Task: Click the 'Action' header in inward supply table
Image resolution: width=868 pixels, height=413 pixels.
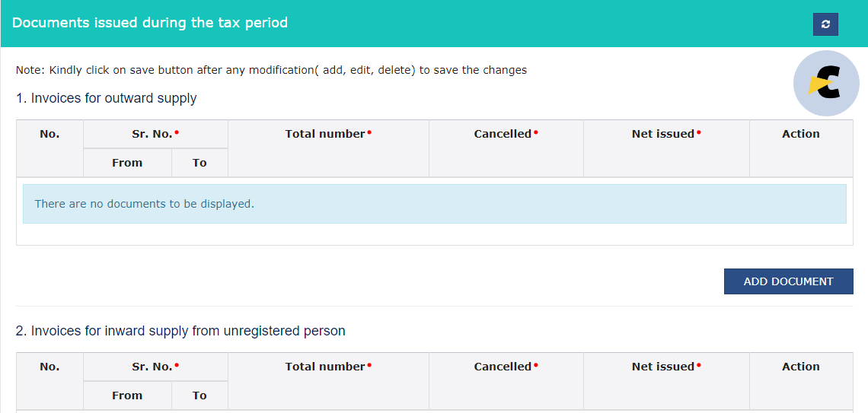Action: tap(801, 367)
